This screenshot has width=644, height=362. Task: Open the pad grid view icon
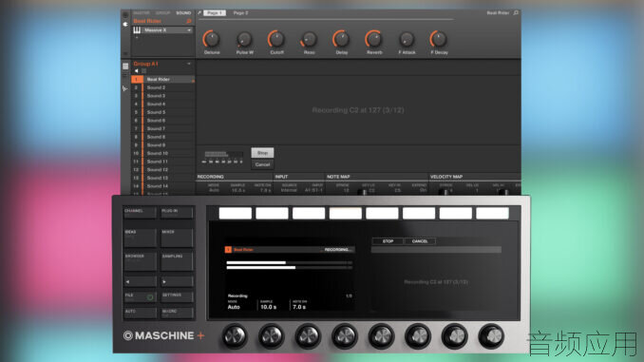(125, 66)
